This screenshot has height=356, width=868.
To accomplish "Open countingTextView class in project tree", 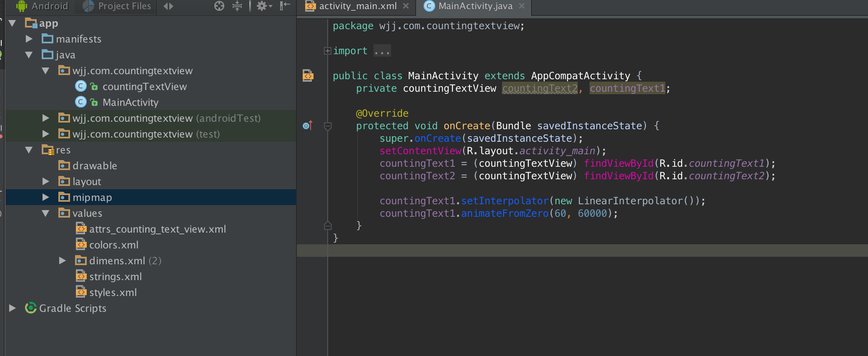I will click(x=144, y=86).
